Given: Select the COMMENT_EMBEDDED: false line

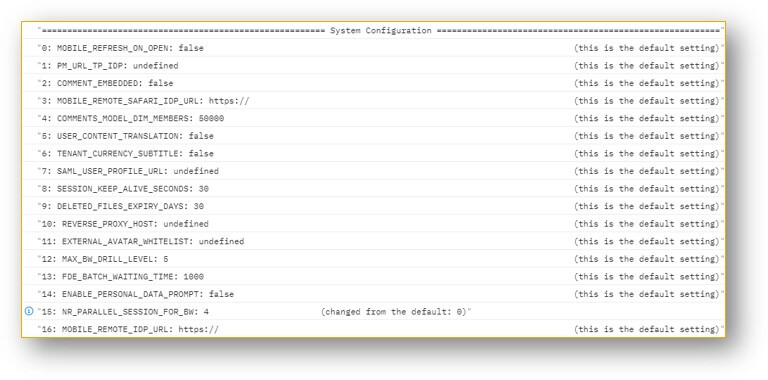Looking at the screenshot, I should pyautogui.click(x=374, y=83).
